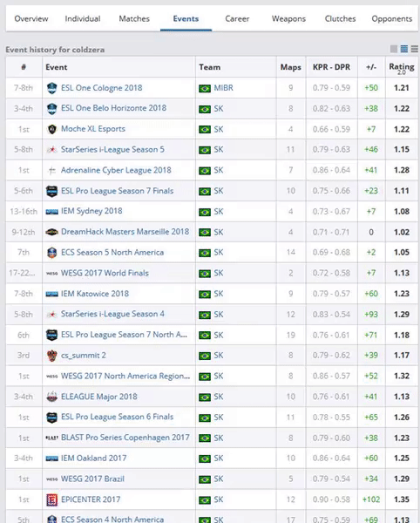Click StarSeries i-League Season 5 logo
This screenshot has width=420, height=523.
[x=51, y=150]
